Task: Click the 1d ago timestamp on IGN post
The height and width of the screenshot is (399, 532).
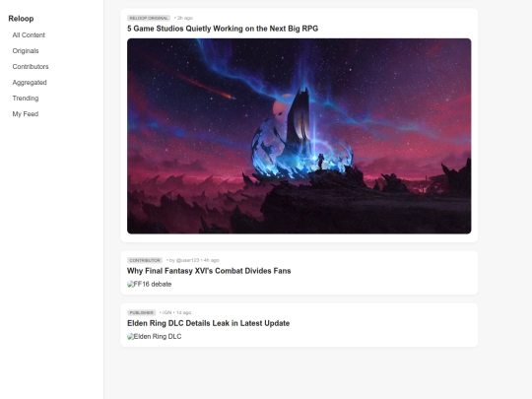Action: point(183,312)
